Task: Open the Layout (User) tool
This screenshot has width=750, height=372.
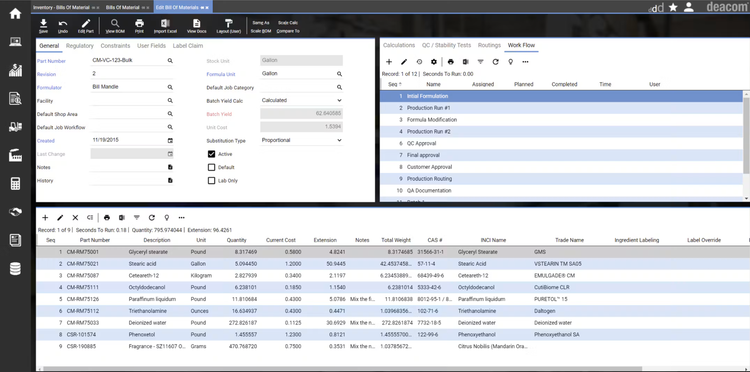Action: pos(229,23)
